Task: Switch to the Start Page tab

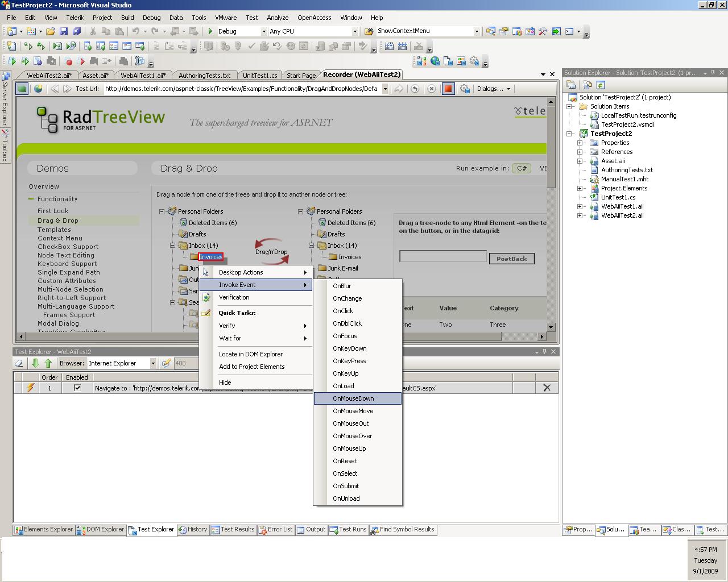Action: [x=301, y=75]
